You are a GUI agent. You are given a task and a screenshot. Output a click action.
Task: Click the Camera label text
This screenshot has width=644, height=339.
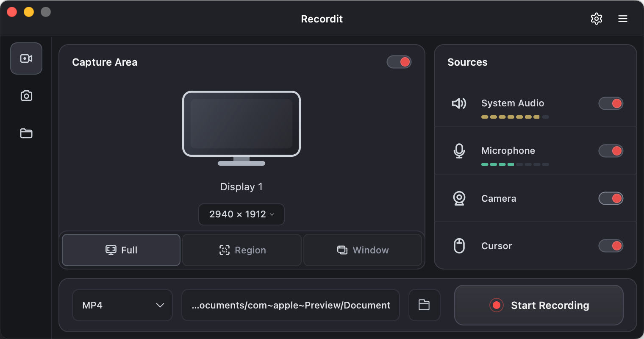tap(499, 198)
